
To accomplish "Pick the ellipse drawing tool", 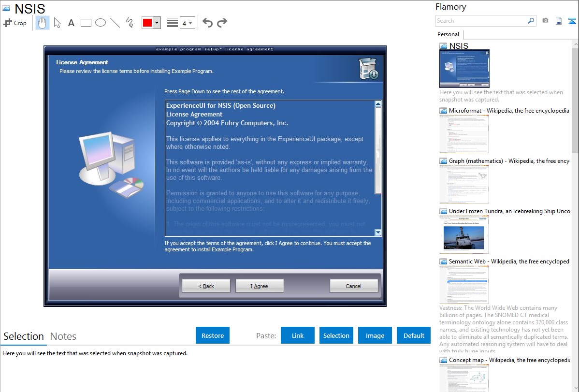I will 101,23.
